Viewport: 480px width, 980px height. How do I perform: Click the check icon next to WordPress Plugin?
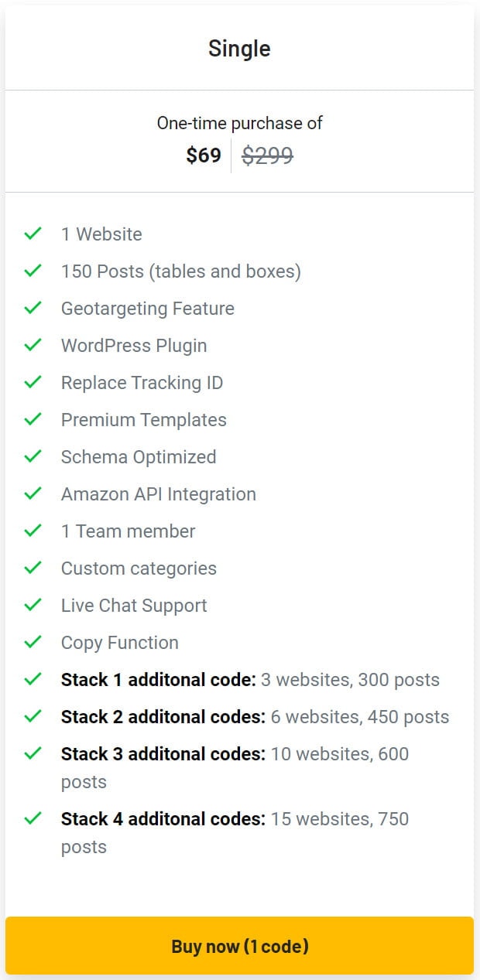(x=33, y=345)
